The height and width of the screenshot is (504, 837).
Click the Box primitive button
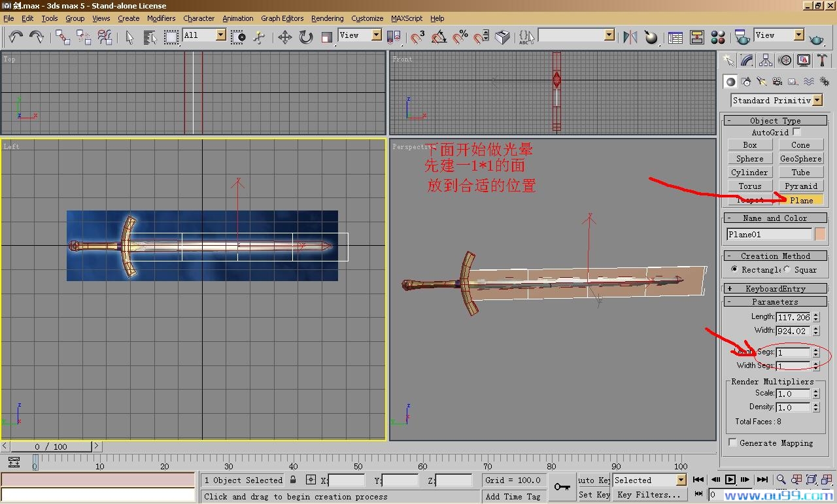pyautogui.click(x=750, y=145)
